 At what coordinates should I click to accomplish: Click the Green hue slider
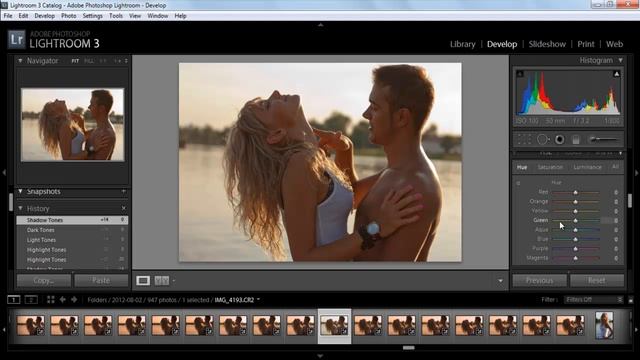click(x=576, y=220)
